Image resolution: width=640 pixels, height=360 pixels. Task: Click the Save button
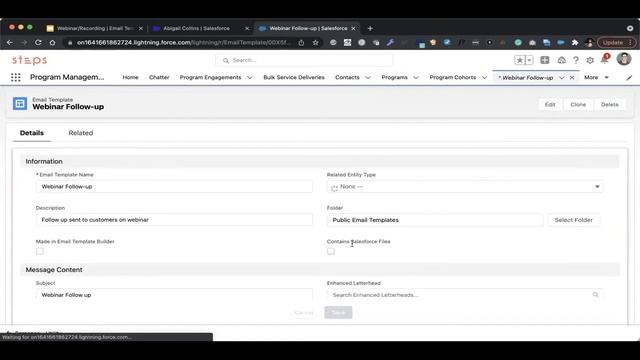coord(338,313)
